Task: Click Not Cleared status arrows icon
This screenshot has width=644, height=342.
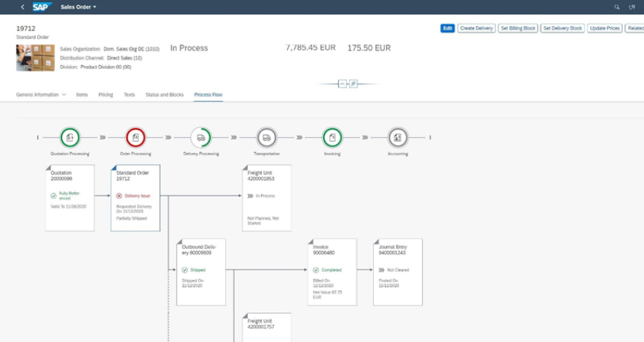Action: coord(381,270)
